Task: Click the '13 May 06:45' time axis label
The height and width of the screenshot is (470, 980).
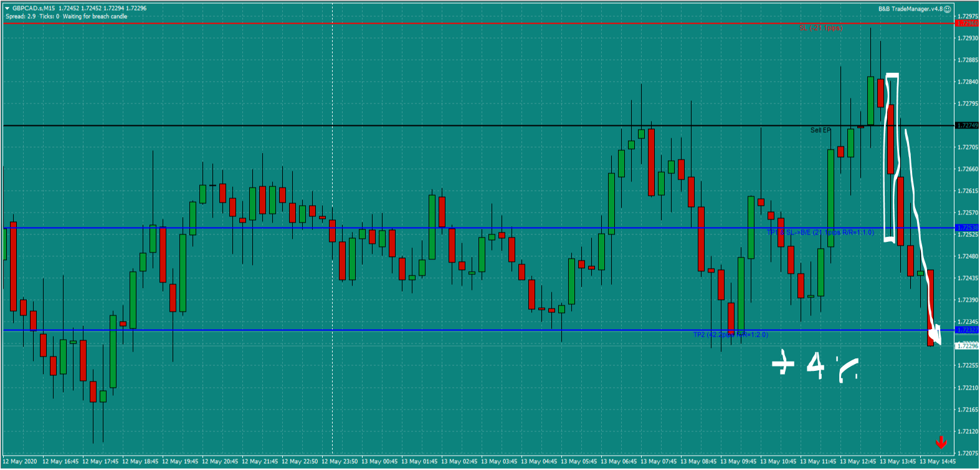Action: tap(619, 461)
